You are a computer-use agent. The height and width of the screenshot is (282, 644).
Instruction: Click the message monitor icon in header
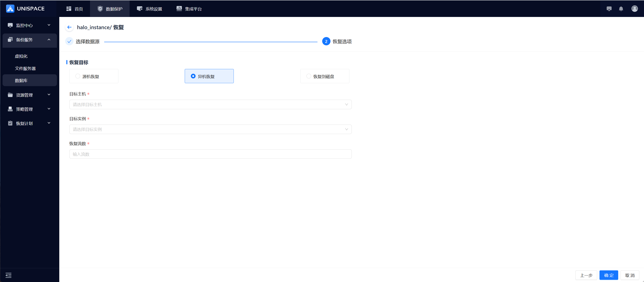pyautogui.click(x=609, y=9)
